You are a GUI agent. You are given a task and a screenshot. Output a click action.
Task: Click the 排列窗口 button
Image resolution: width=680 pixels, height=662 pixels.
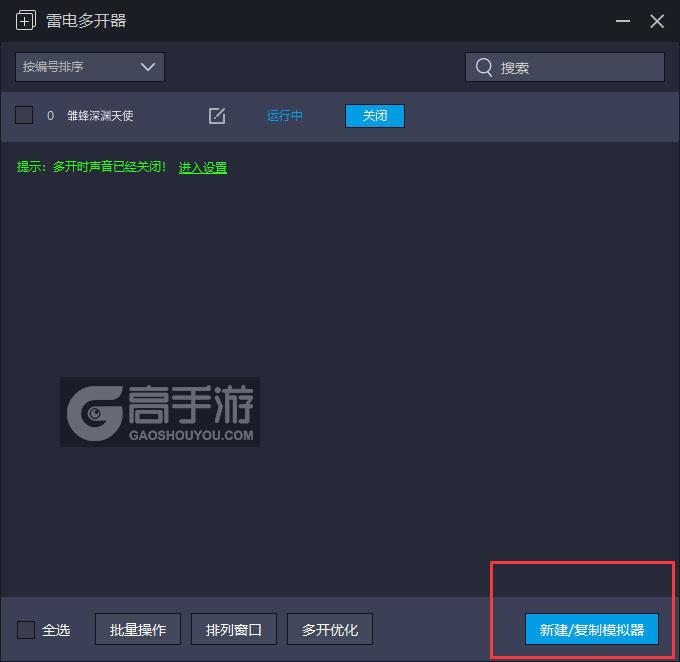click(x=234, y=629)
